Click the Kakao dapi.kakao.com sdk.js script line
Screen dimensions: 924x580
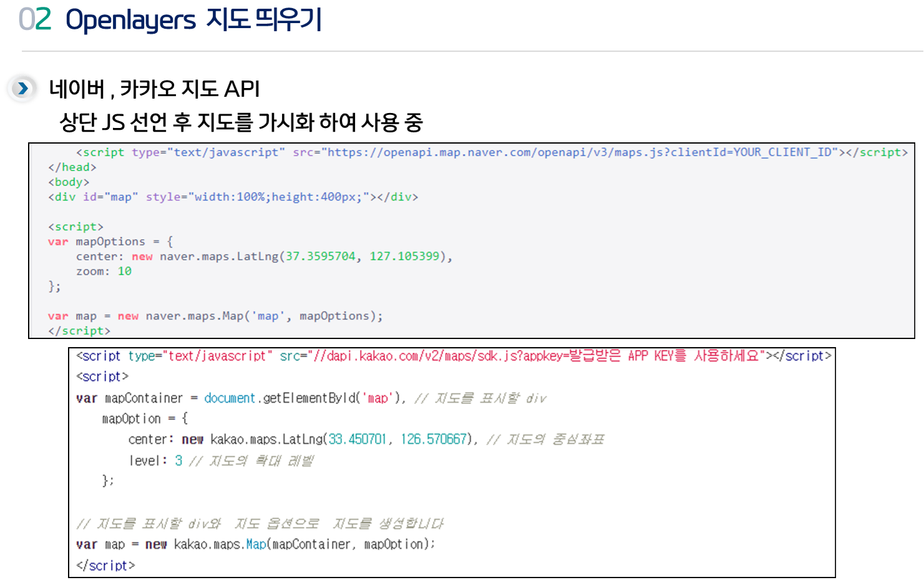pos(454,356)
